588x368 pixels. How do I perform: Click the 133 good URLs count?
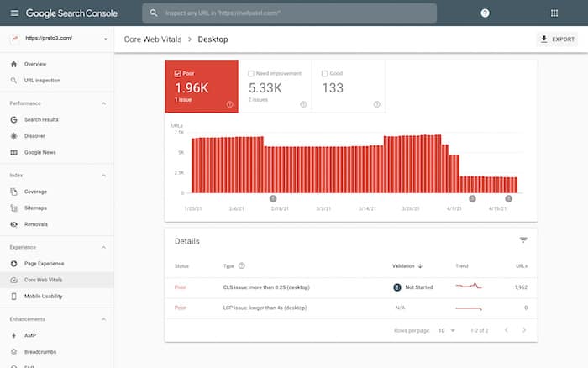(333, 88)
